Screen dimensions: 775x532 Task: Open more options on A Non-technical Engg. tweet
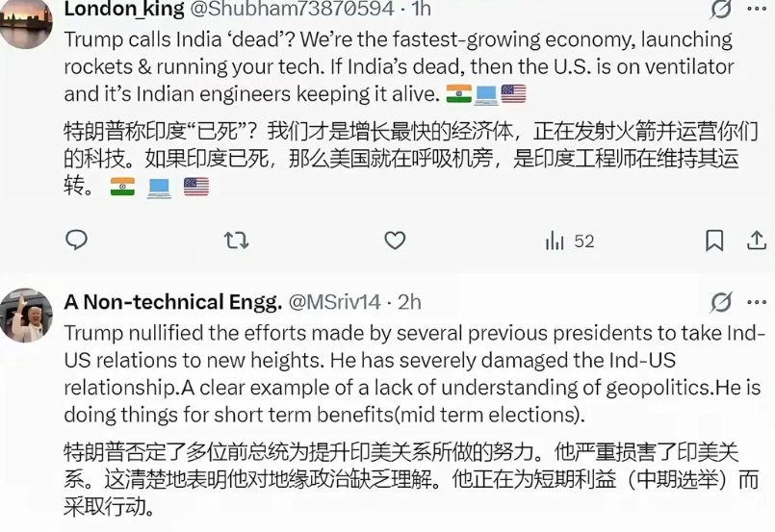click(757, 302)
